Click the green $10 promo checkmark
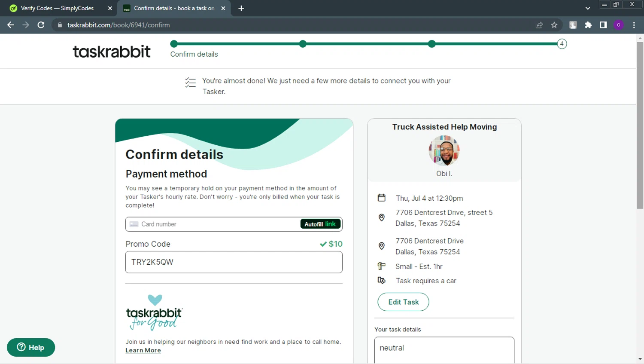Image resolution: width=644 pixels, height=364 pixels. [x=323, y=244]
